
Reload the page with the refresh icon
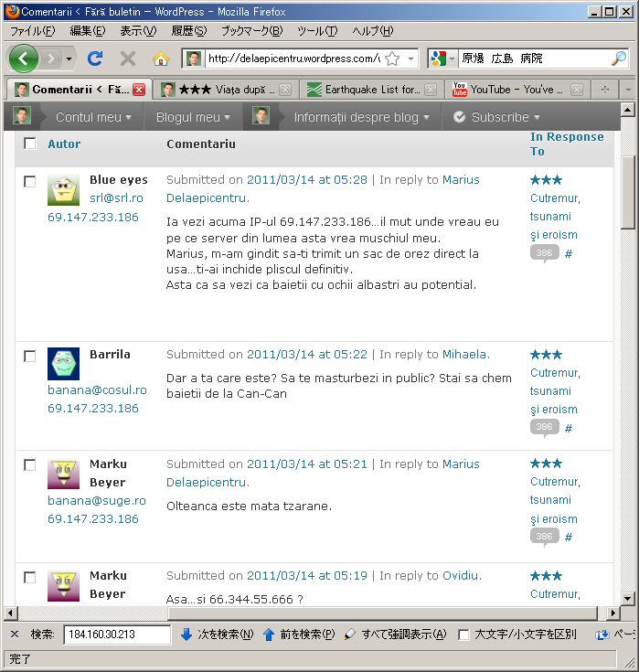(94, 59)
